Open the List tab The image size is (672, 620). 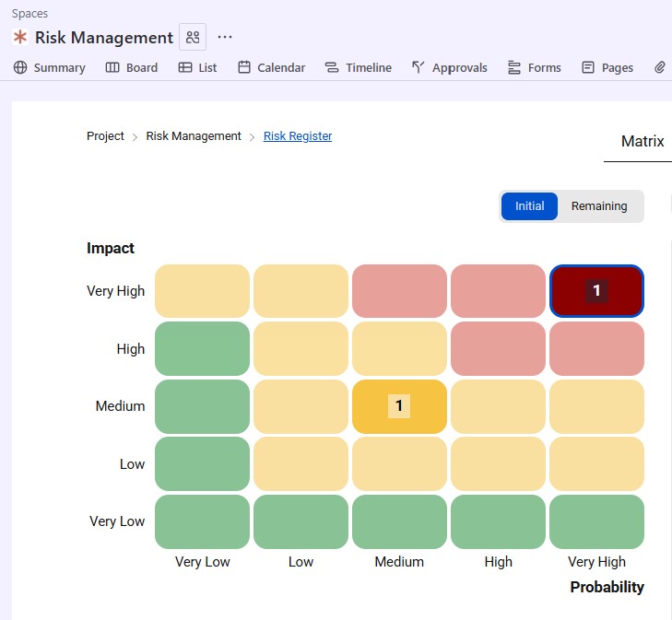click(x=197, y=67)
